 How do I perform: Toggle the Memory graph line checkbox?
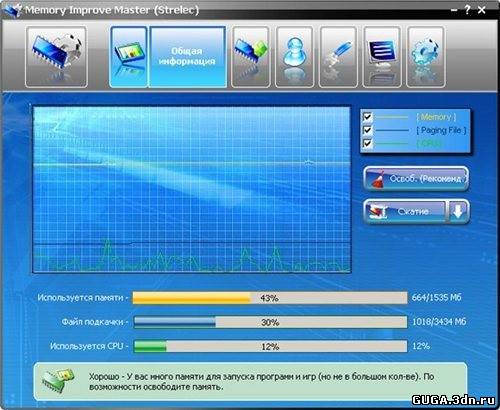[367, 117]
